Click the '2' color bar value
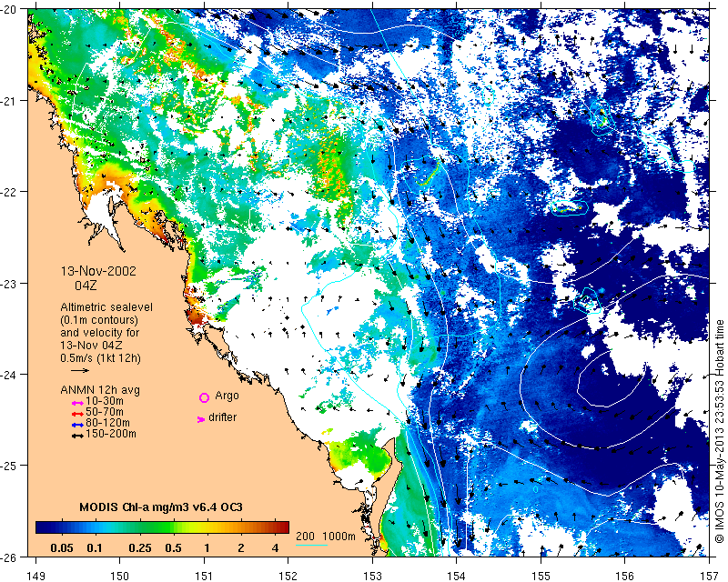 [241, 548]
